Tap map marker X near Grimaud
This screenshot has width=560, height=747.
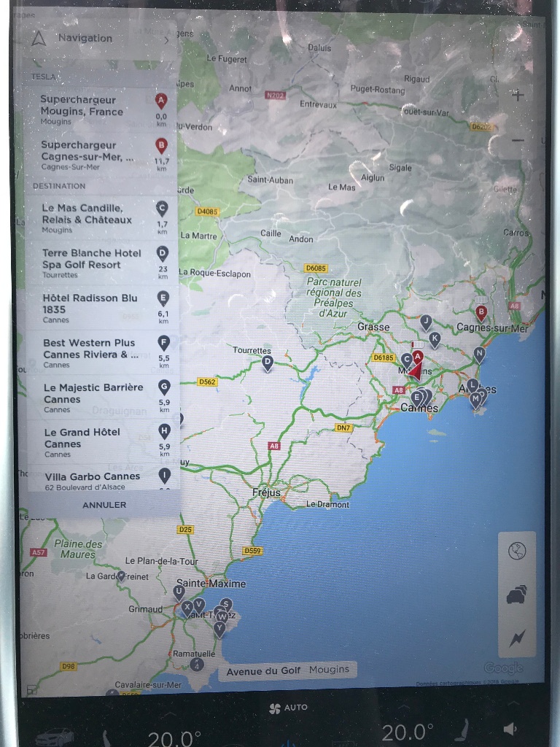(x=187, y=608)
